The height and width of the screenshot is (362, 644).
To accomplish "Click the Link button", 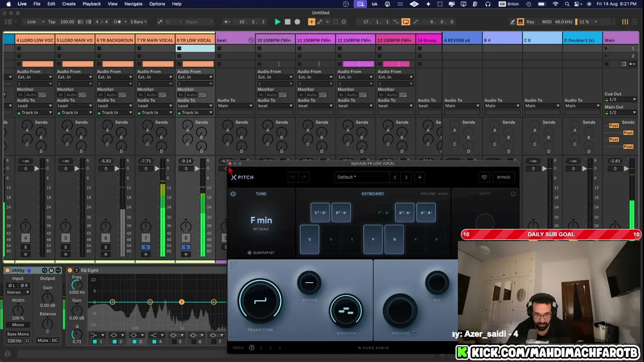I will (32, 22).
